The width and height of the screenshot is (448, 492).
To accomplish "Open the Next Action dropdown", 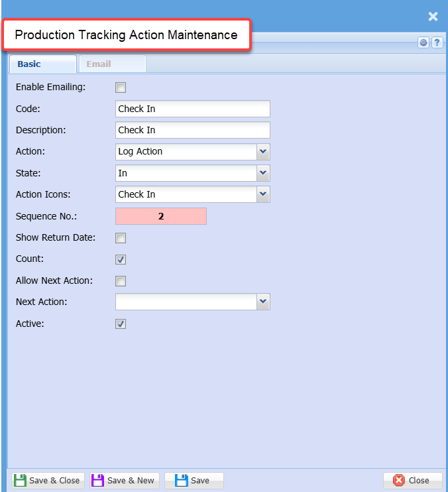I will click(263, 302).
